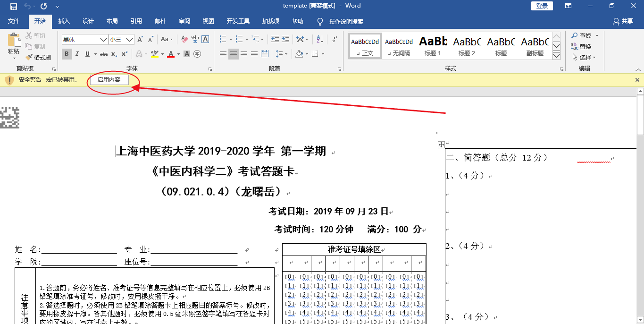Click the Format Painter (格式刷) icon

point(38,57)
